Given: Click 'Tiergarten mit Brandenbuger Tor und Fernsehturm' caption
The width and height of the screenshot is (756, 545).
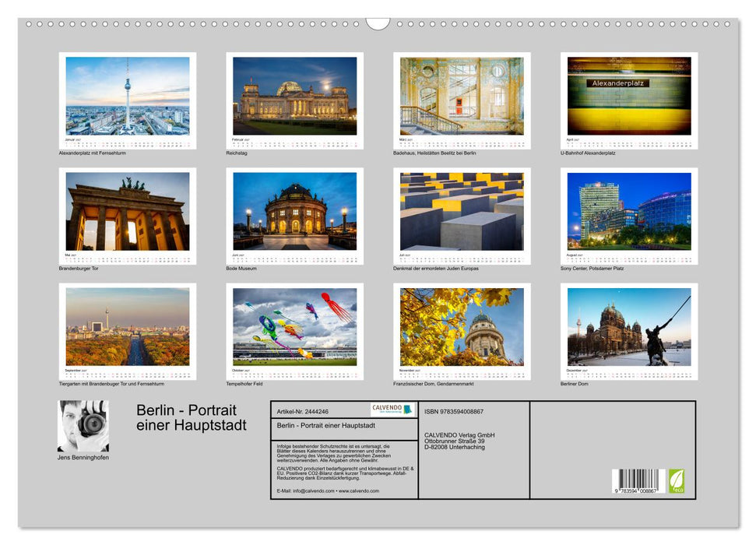Looking at the screenshot, I should (111, 384).
